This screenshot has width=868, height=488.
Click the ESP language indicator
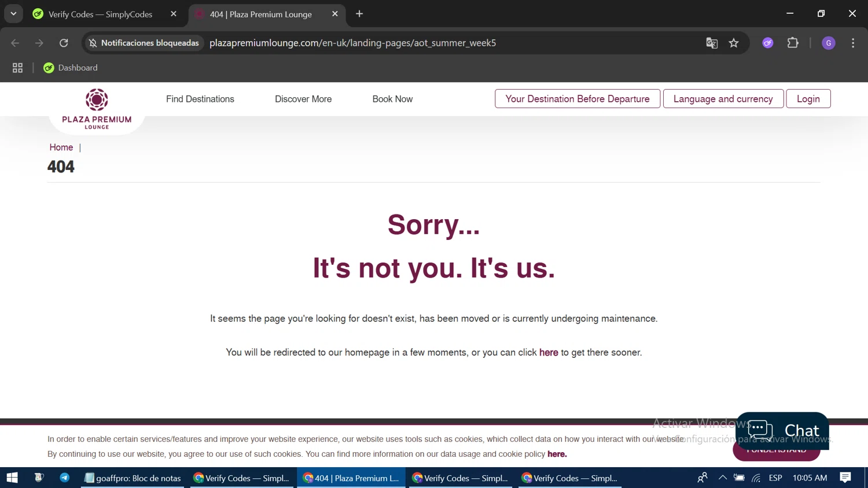[775, 478]
